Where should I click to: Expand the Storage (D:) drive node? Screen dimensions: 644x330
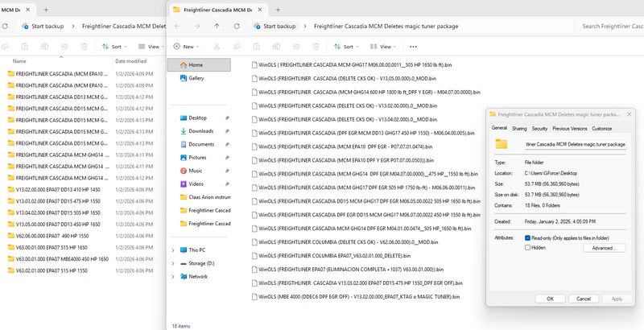pos(173,262)
